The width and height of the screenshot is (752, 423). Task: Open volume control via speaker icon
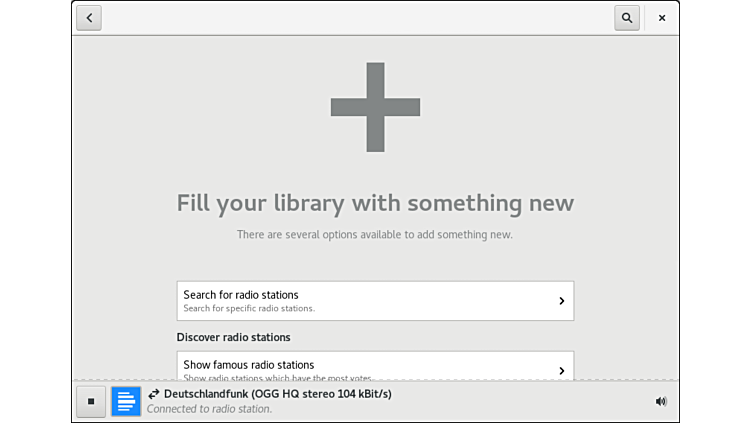point(660,401)
